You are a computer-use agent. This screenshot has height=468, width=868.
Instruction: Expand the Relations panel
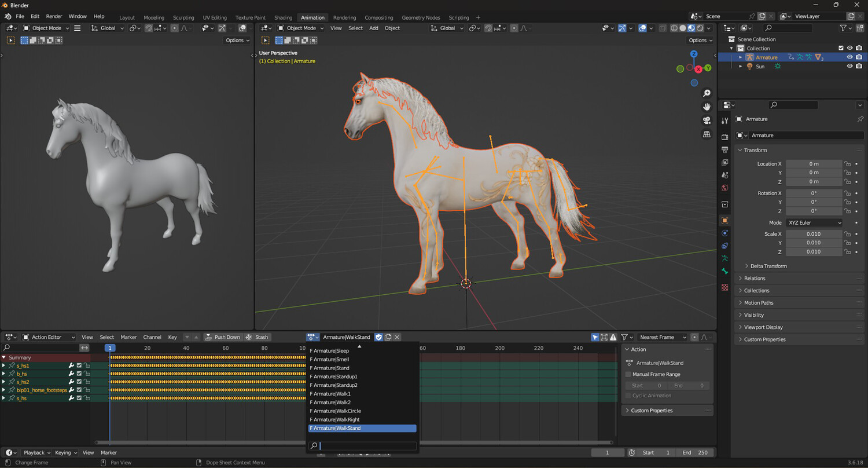point(755,278)
